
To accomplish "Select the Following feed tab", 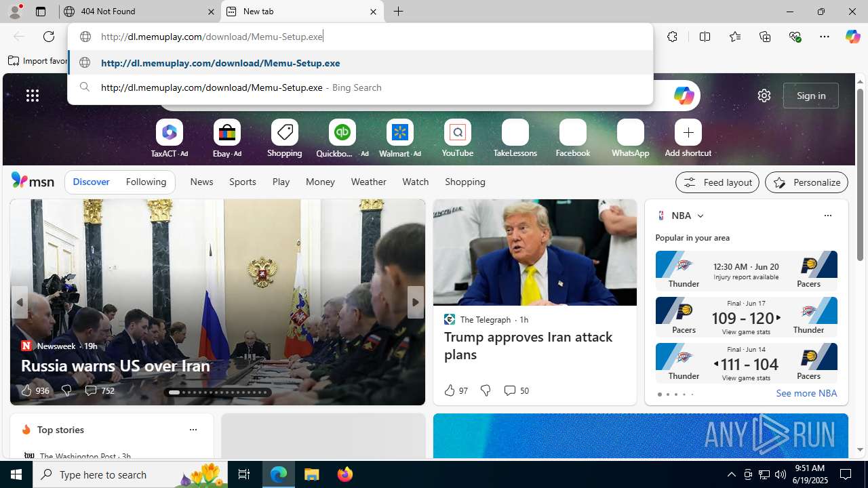I will pos(146,182).
